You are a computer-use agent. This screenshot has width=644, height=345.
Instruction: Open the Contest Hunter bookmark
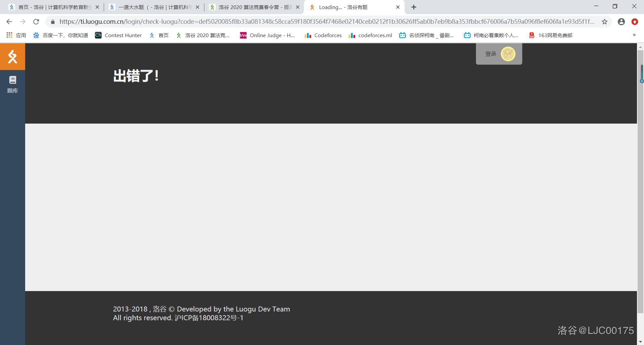tap(118, 35)
